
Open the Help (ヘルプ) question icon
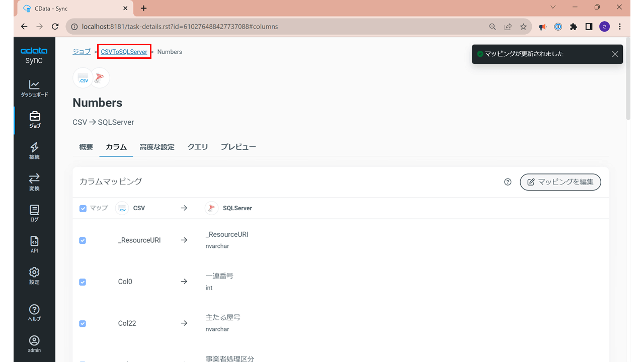pos(34,313)
